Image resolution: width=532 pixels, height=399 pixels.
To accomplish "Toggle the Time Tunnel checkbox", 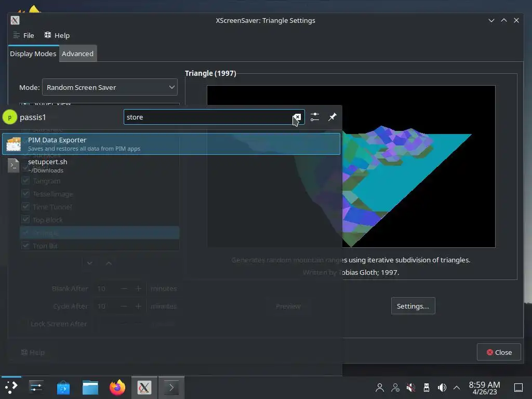I will [26, 207].
